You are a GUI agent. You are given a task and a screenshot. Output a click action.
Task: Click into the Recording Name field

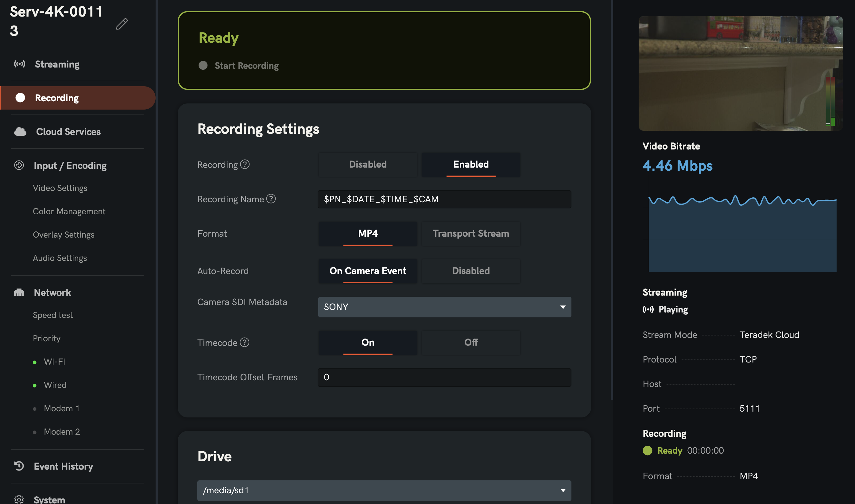pos(444,199)
